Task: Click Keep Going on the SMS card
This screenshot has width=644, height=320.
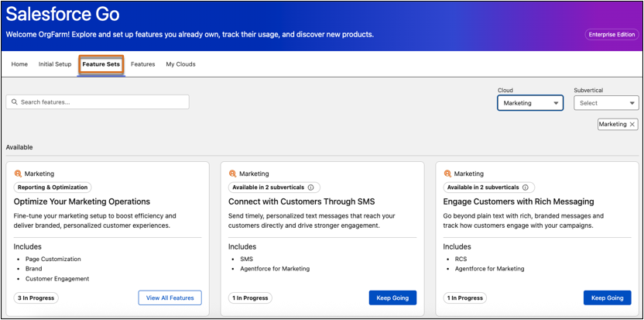Action: pyautogui.click(x=392, y=298)
